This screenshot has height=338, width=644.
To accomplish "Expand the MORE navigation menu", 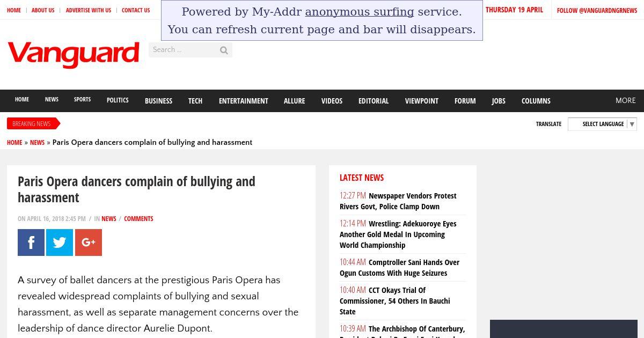I will click(x=625, y=100).
